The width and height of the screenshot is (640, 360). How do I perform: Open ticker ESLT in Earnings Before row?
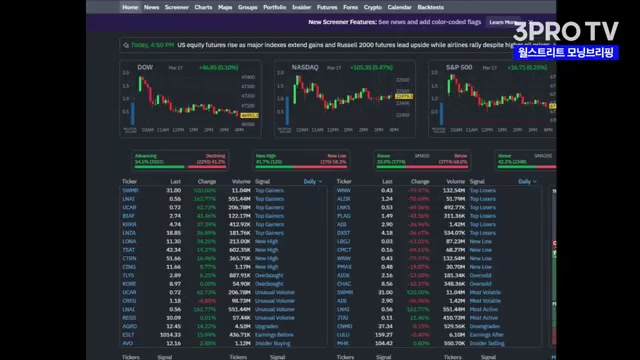click(x=128, y=335)
